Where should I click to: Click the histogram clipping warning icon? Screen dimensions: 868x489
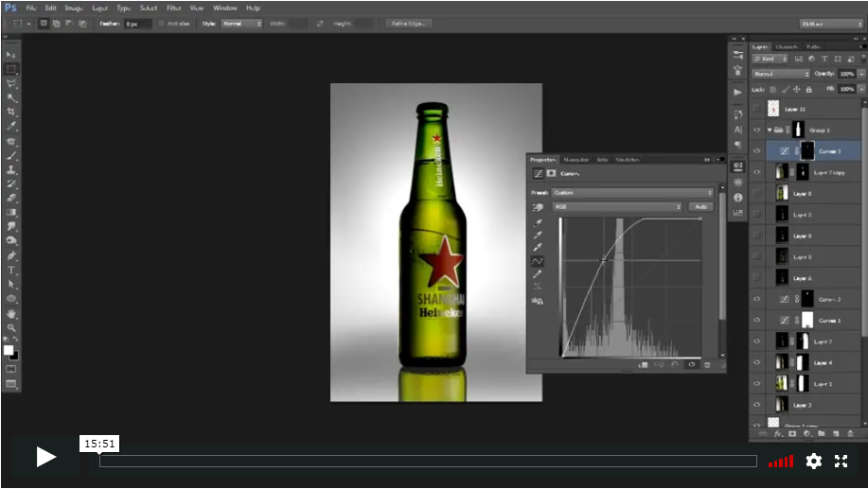(x=538, y=301)
